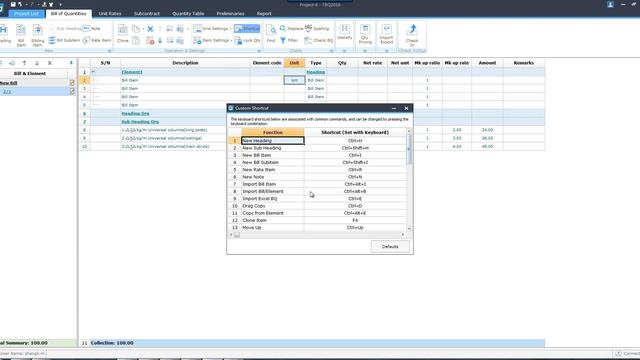Click the up arrow in bill panel toolbar
This screenshot has height=360, width=640.
[x=24, y=63]
